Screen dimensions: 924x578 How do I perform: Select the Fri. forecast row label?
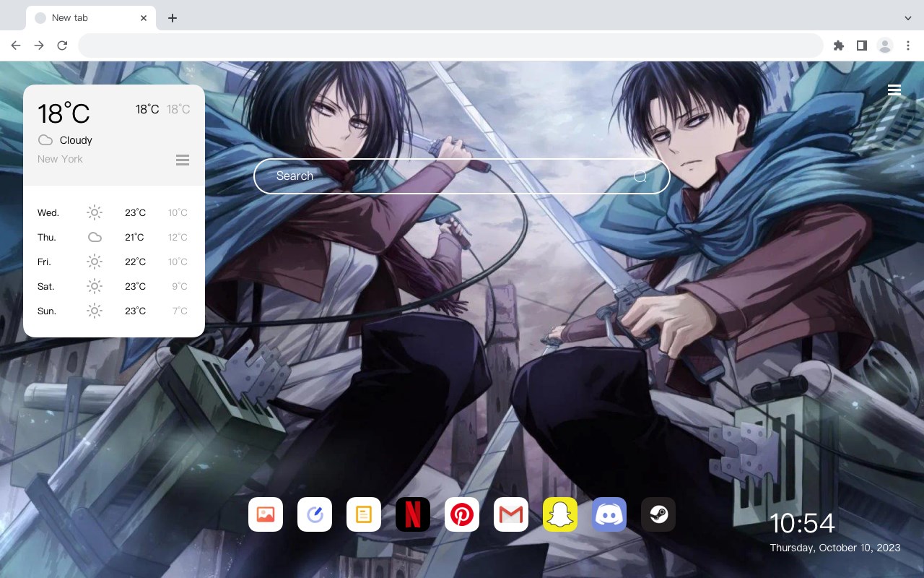point(45,262)
